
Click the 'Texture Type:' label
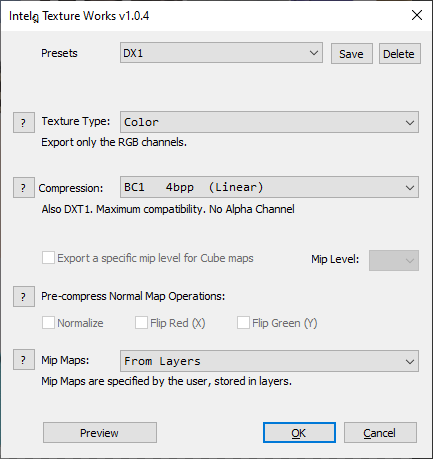76,121
